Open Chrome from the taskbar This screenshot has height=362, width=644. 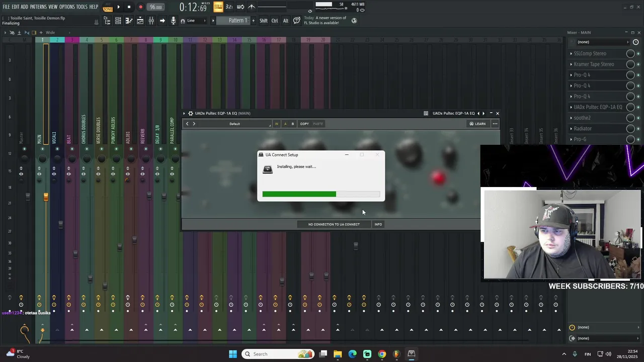(382, 354)
